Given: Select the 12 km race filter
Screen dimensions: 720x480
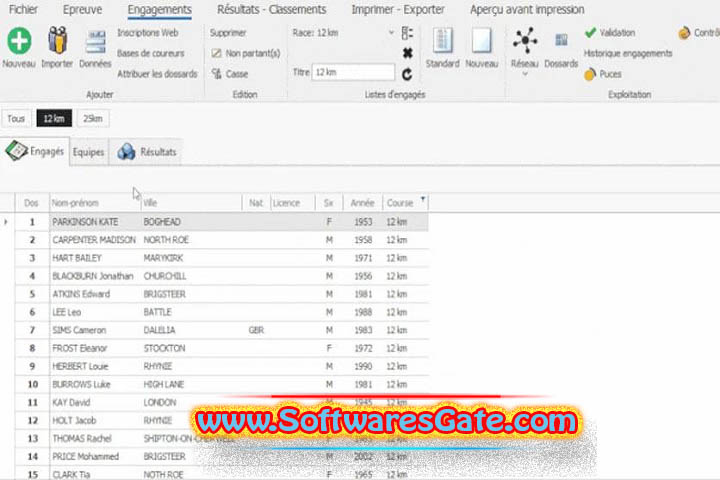Looking at the screenshot, I should [x=54, y=119].
